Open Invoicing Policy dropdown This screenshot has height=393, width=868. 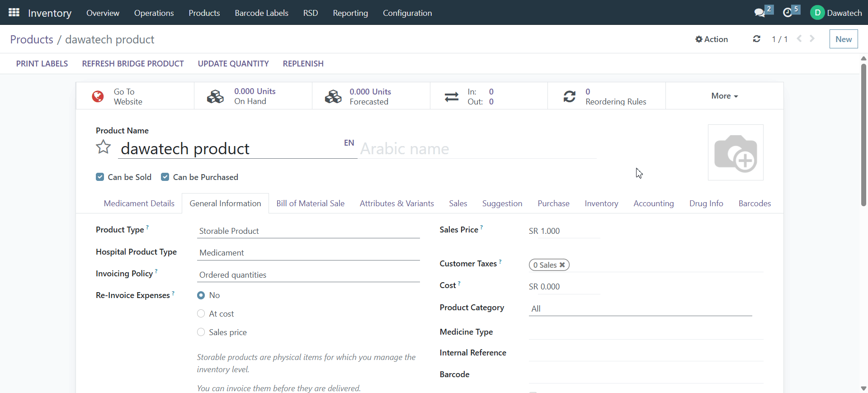pos(308,275)
